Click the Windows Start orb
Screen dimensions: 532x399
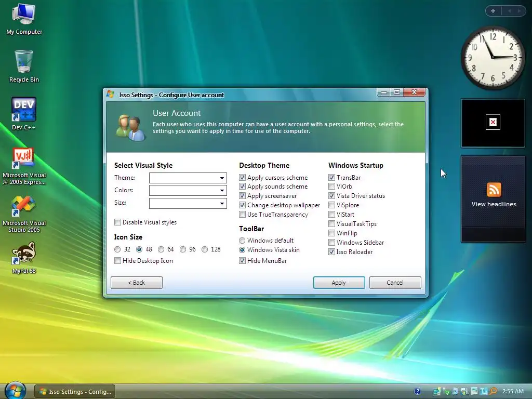click(x=15, y=391)
